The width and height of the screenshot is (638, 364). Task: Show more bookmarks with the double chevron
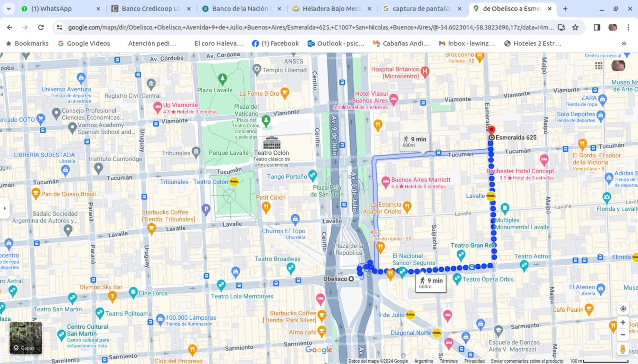pyautogui.click(x=624, y=44)
